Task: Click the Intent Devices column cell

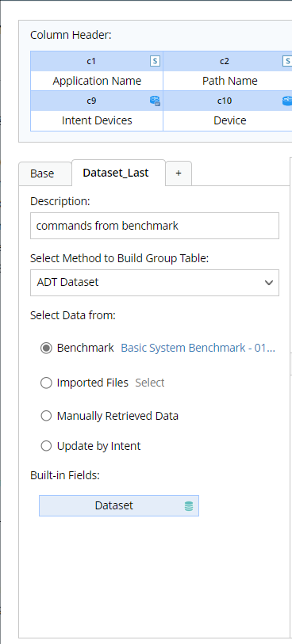Action: point(97,120)
